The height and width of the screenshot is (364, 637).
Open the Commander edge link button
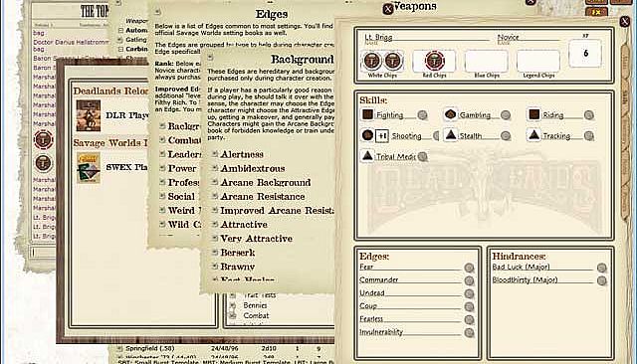click(469, 280)
